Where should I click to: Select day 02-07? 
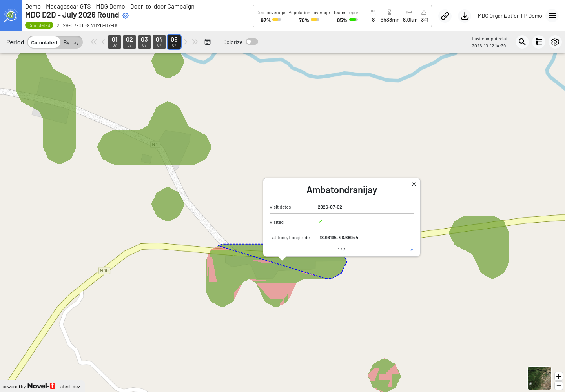pyautogui.click(x=129, y=42)
